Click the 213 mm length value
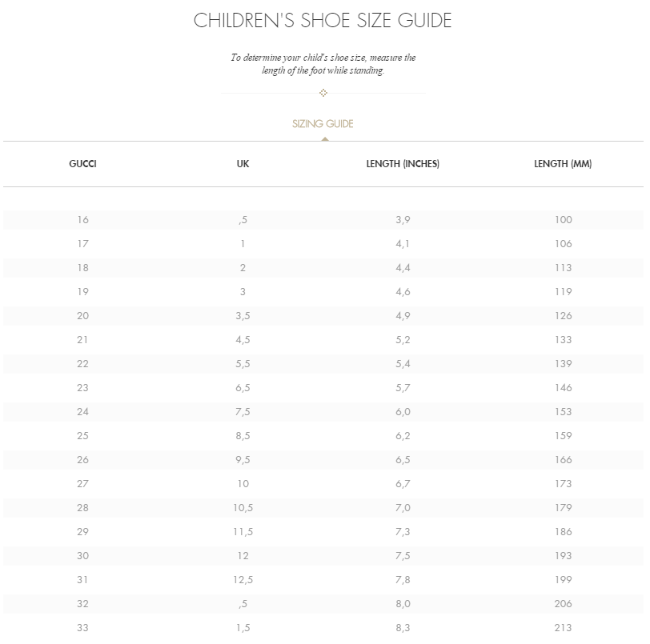Viewport: 650px width, 644px height. (564, 628)
